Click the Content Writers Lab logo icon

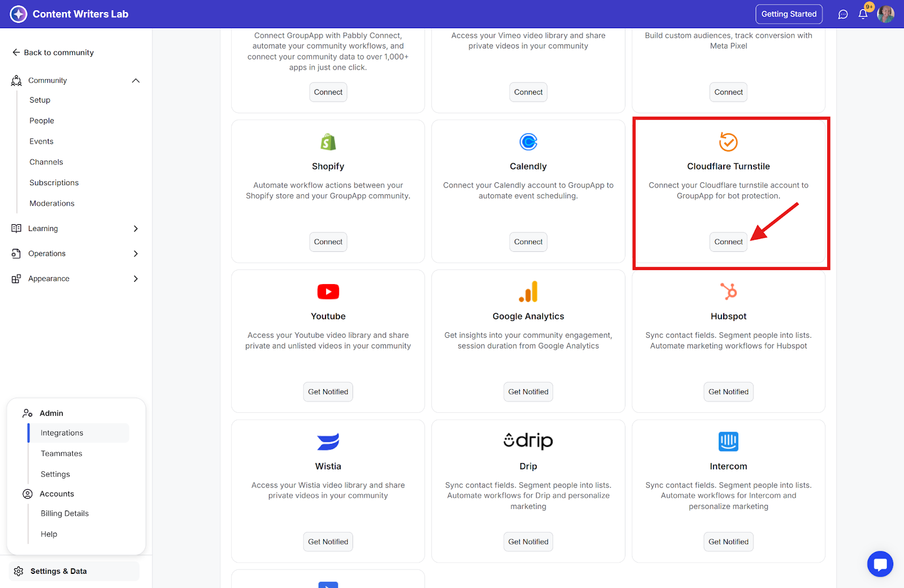point(19,14)
